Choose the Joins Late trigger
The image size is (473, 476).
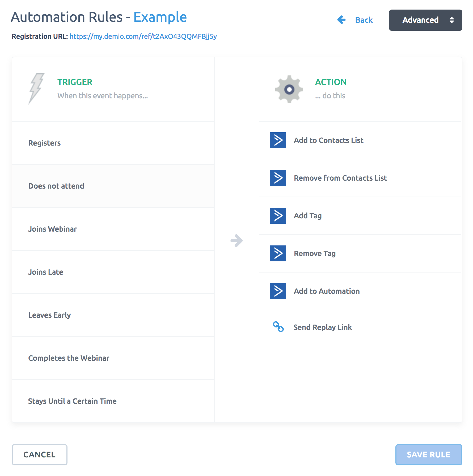click(113, 272)
